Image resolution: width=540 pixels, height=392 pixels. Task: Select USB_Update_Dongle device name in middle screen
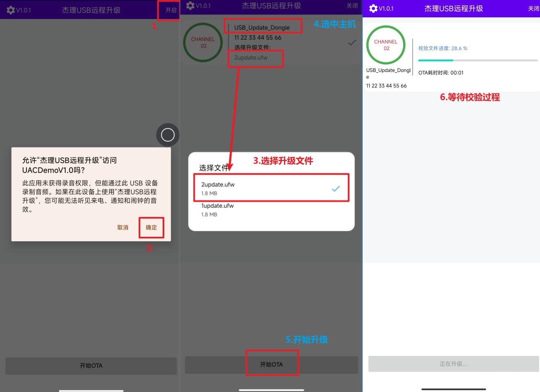pyautogui.click(x=262, y=28)
